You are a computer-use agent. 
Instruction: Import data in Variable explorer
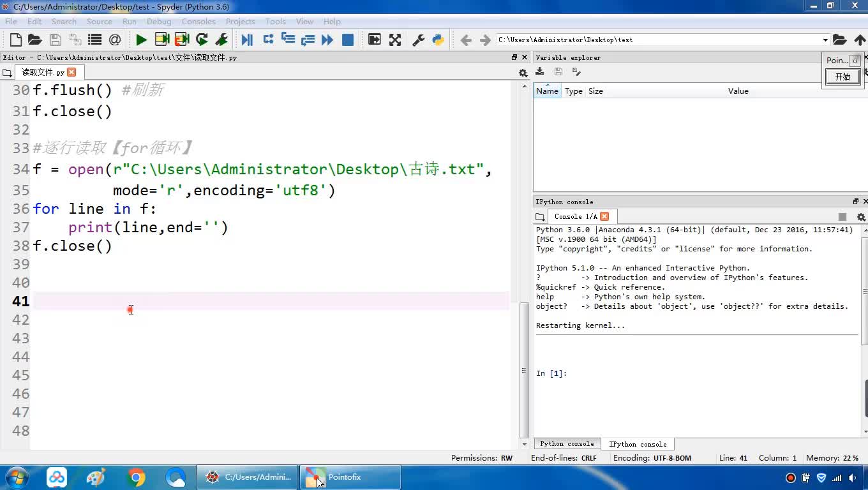tap(540, 72)
